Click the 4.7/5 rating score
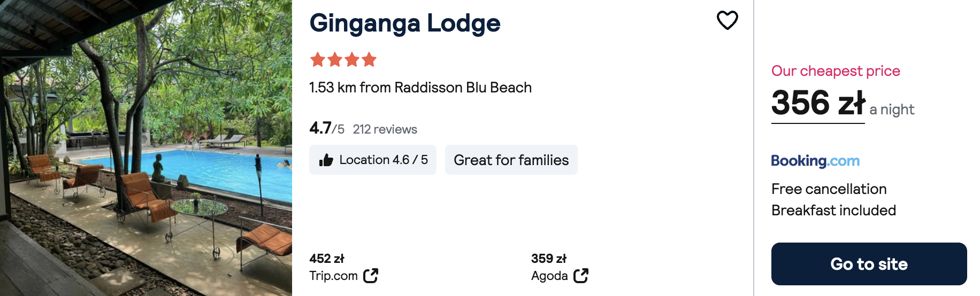Image resolution: width=980 pixels, height=296 pixels. (326, 129)
